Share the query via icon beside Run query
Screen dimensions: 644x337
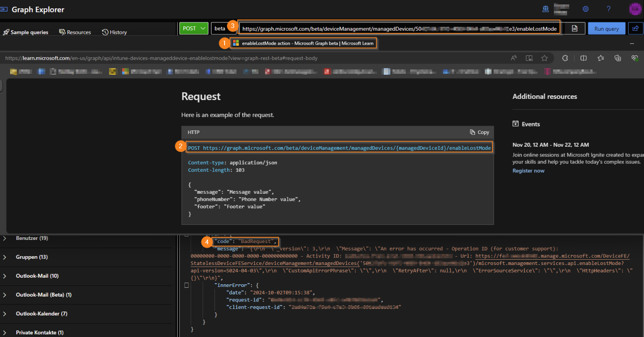(x=636, y=28)
